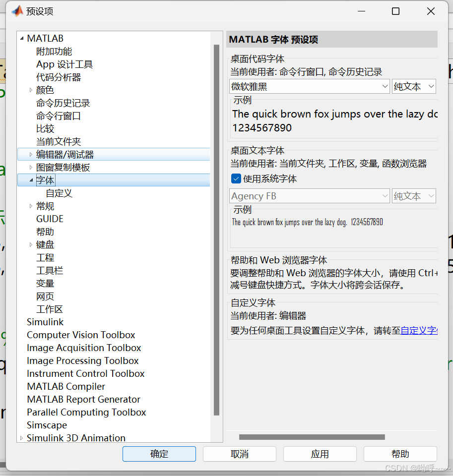This screenshot has height=476, width=453.
Task: Expand the Simulink 3D Animation node
Action: coord(21,438)
